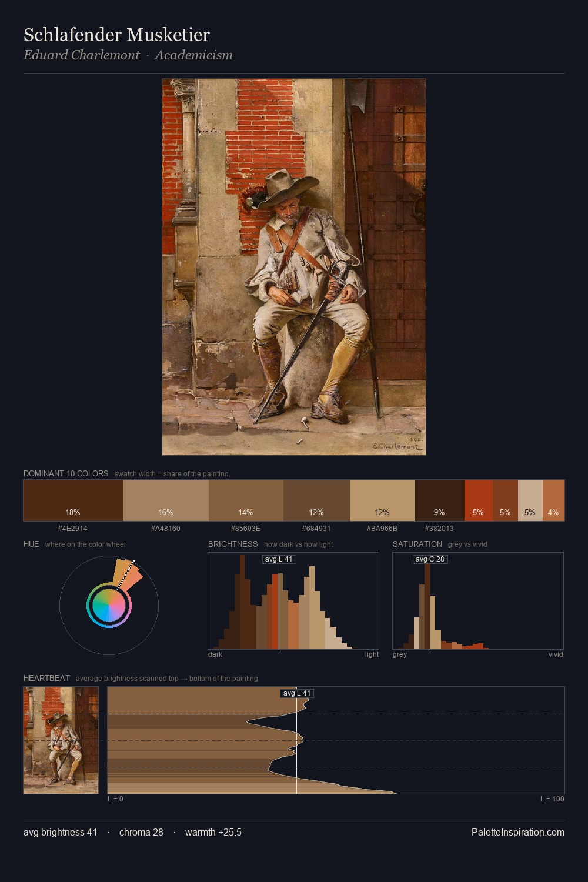Viewport: 588px width, 882px height.
Task: Click hex code #684931
Action: tap(316, 529)
